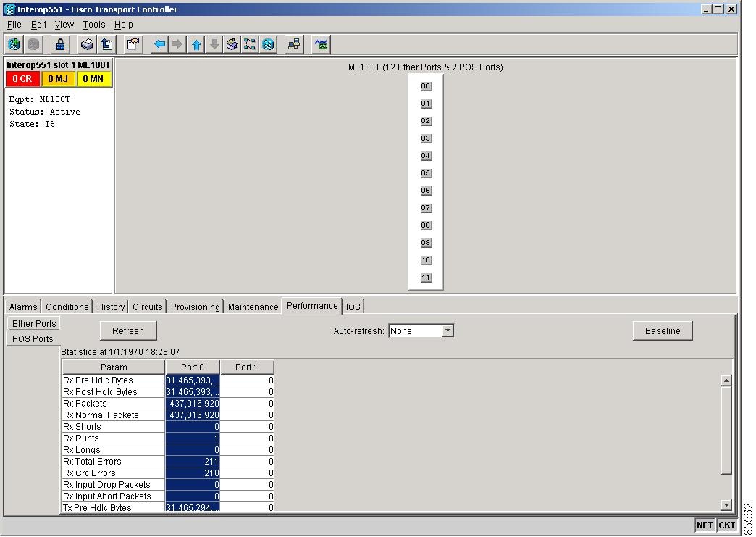Click the export data toolbar icon
Screen dimensions: 756x537
106,44
